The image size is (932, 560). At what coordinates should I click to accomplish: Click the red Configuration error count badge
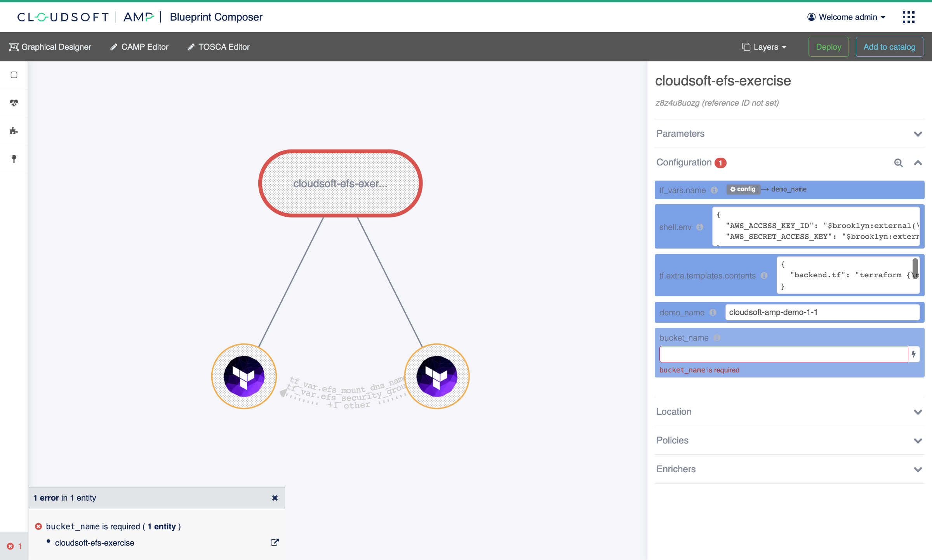point(720,163)
